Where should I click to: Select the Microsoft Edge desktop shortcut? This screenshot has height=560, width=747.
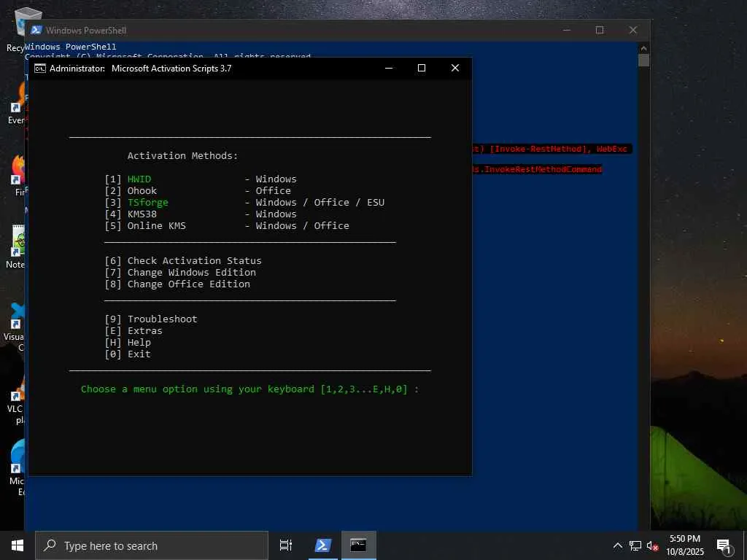(16, 469)
